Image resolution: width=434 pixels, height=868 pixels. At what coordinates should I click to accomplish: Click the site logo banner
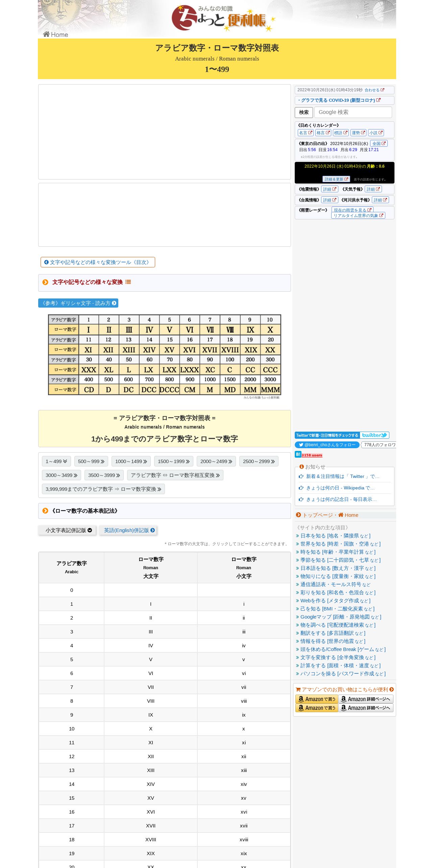pyautogui.click(x=223, y=18)
